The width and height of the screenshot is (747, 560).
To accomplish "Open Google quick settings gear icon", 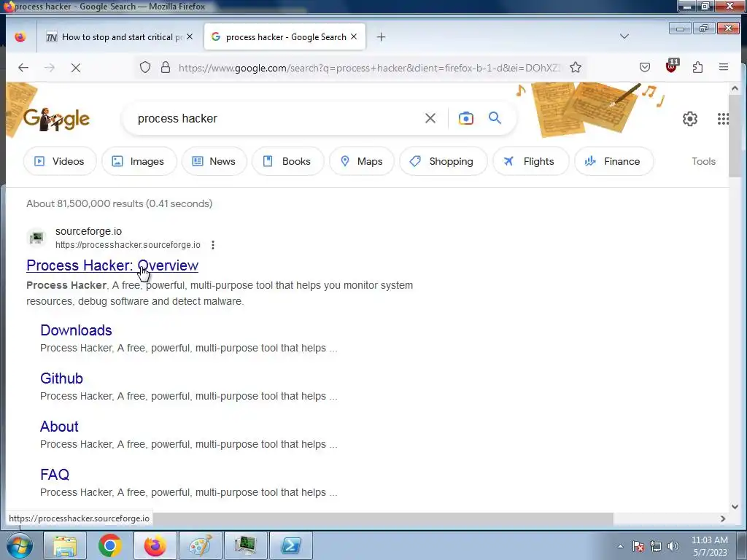I will click(x=690, y=119).
